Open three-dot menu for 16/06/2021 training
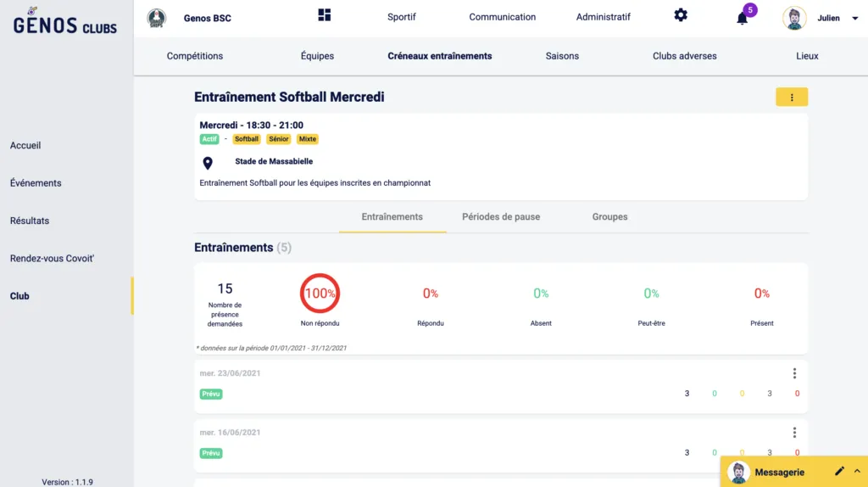 coord(794,433)
